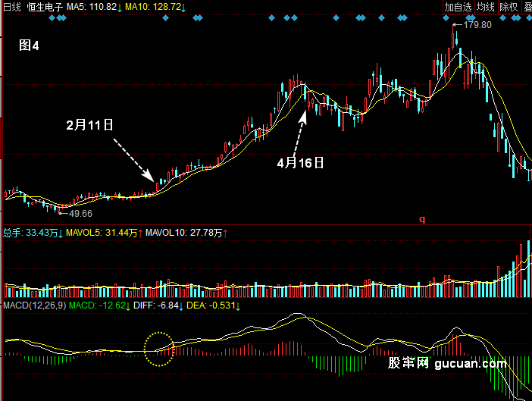Click the blue diamond marker above 179.80 peak
The image size is (532, 401).
(446, 18)
